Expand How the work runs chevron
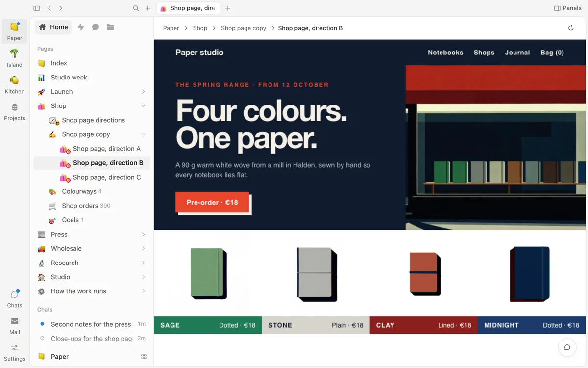Screen dimensions: 588x368 click(x=143, y=291)
